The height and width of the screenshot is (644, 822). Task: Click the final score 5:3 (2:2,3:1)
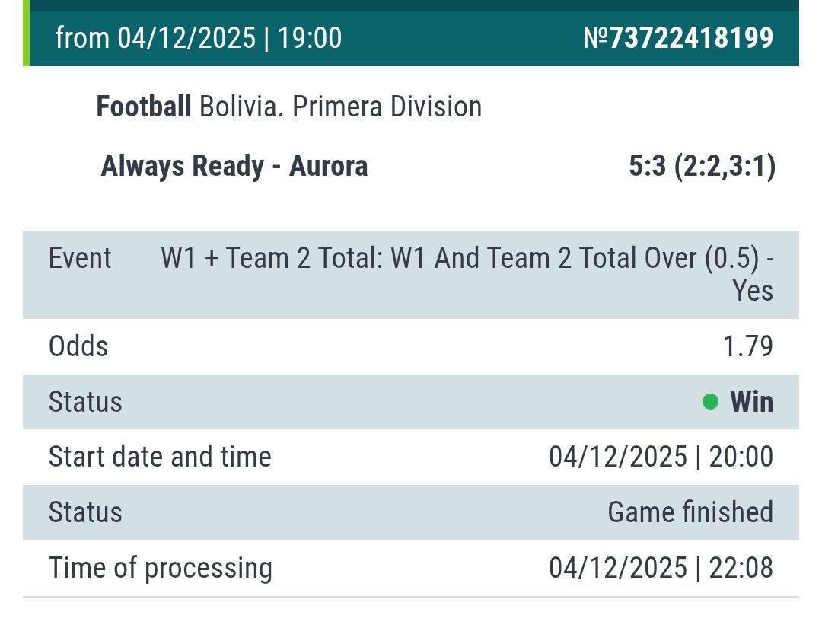coord(701,166)
